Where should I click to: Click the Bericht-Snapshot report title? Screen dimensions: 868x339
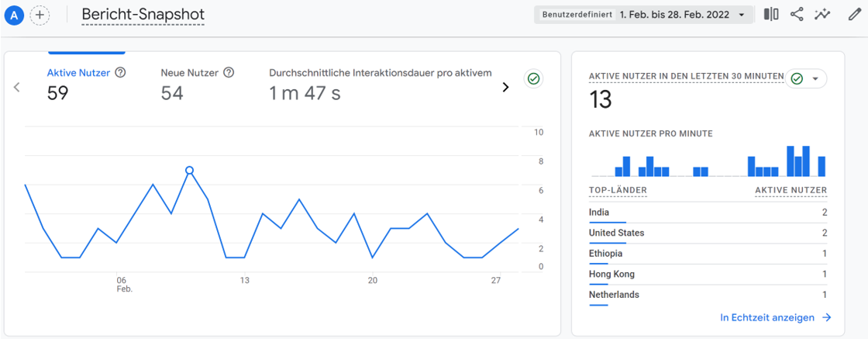click(x=143, y=15)
